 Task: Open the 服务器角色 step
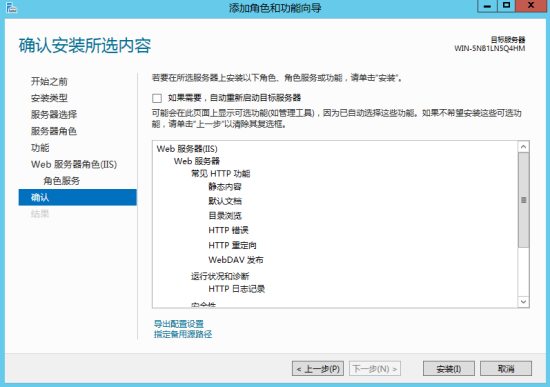click(x=54, y=131)
